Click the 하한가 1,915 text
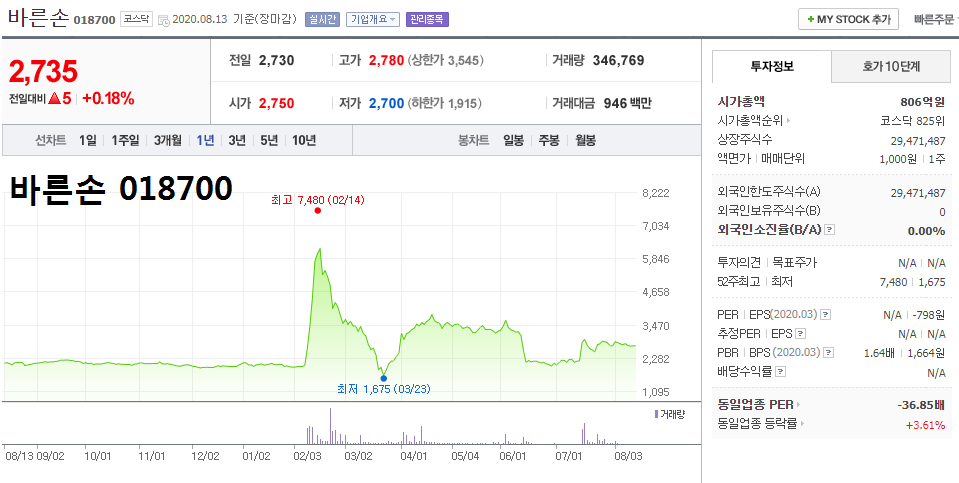 pos(445,103)
